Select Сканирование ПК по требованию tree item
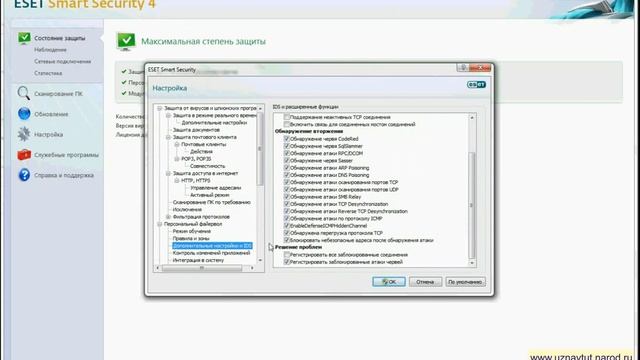The height and width of the screenshot is (360, 640). tap(212, 202)
